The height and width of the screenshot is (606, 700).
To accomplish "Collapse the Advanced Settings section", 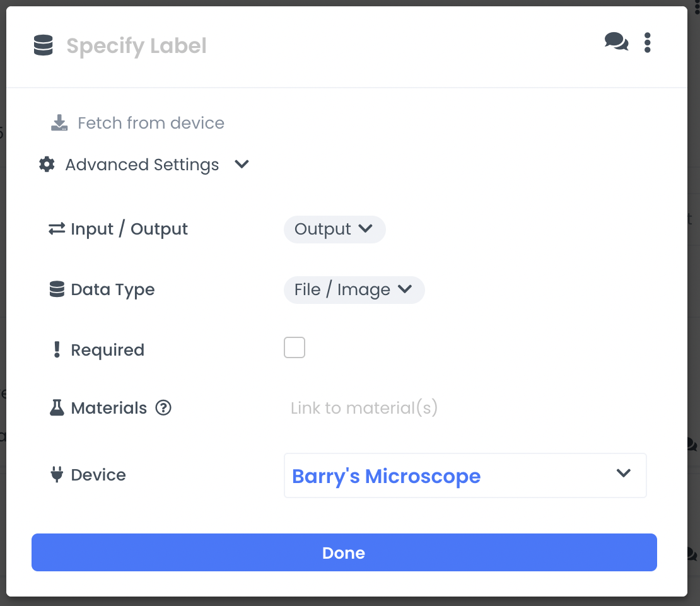I will [241, 164].
